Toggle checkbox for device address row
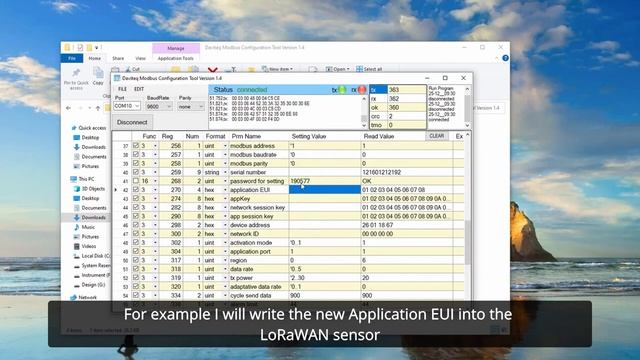Image resolution: width=640 pixels, height=360 pixels. (136, 225)
